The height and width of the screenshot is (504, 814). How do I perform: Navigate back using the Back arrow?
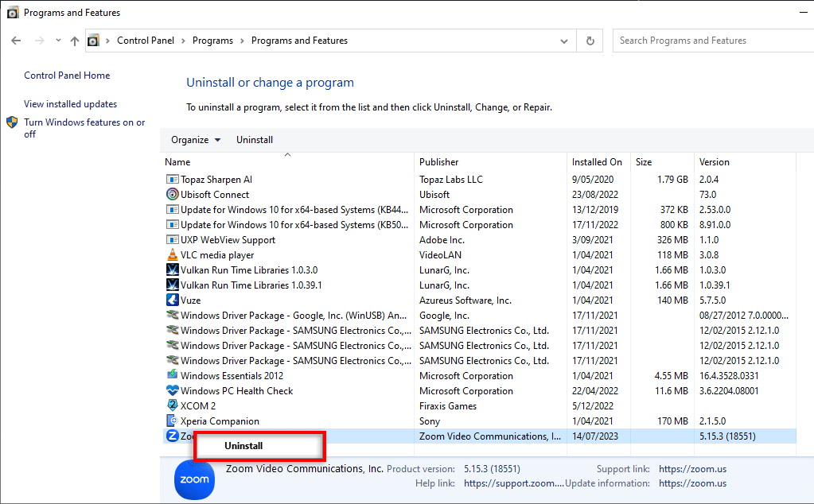click(x=17, y=41)
